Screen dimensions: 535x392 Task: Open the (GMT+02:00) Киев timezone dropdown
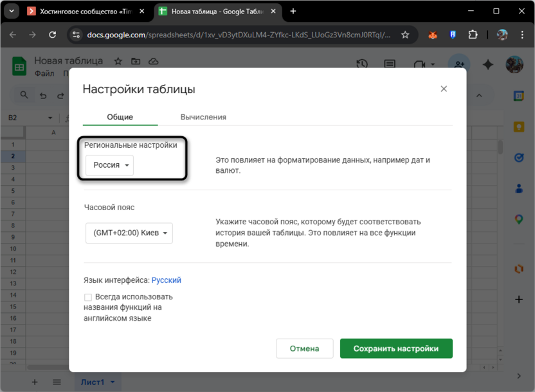click(129, 233)
